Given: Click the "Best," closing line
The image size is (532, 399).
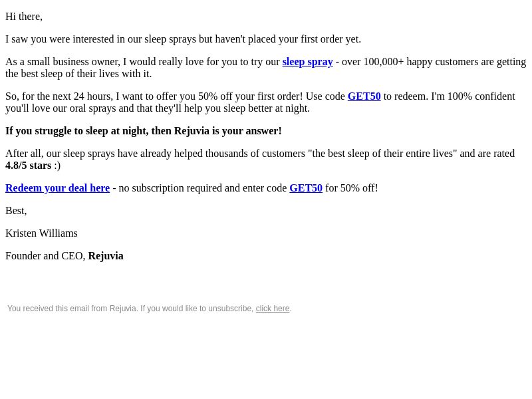Looking at the screenshot, I should pos(16,211).
